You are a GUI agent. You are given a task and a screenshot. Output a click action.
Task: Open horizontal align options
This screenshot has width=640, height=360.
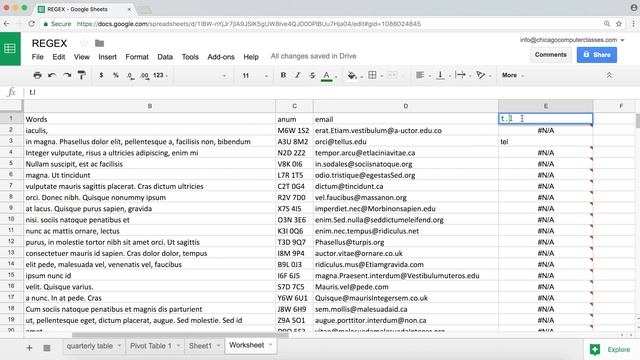click(420, 75)
